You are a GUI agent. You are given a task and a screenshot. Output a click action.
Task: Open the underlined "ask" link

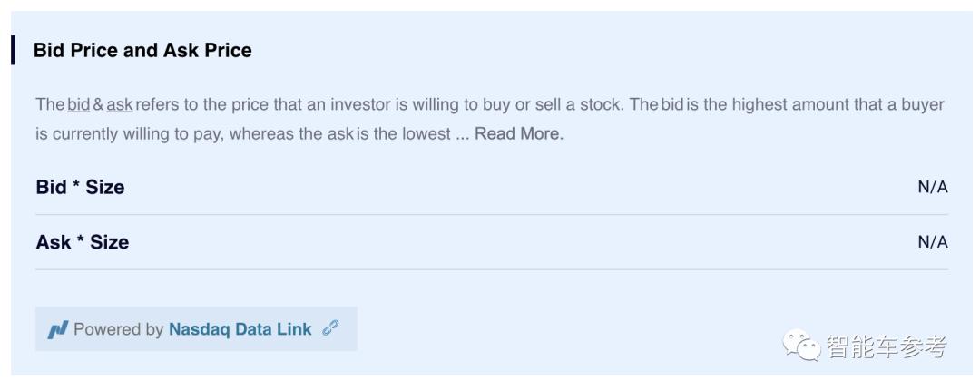point(120,105)
